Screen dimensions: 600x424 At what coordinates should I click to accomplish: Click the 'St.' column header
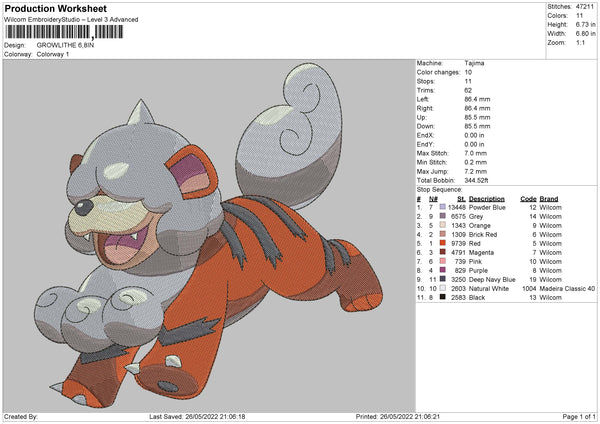click(461, 199)
